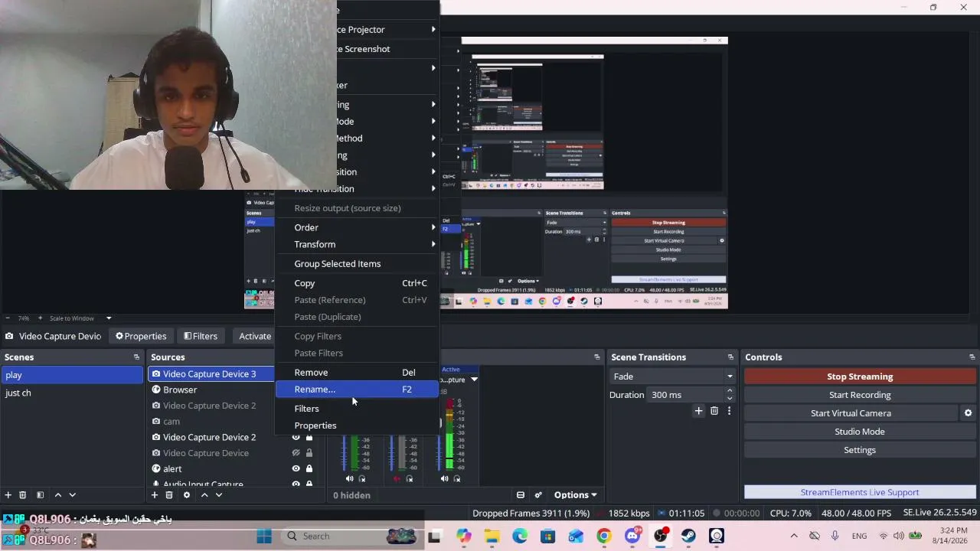The width and height of the screenshot is (980, 551).
Task: Undock the Controls panel with its float icon
Action: click(972, 357)
